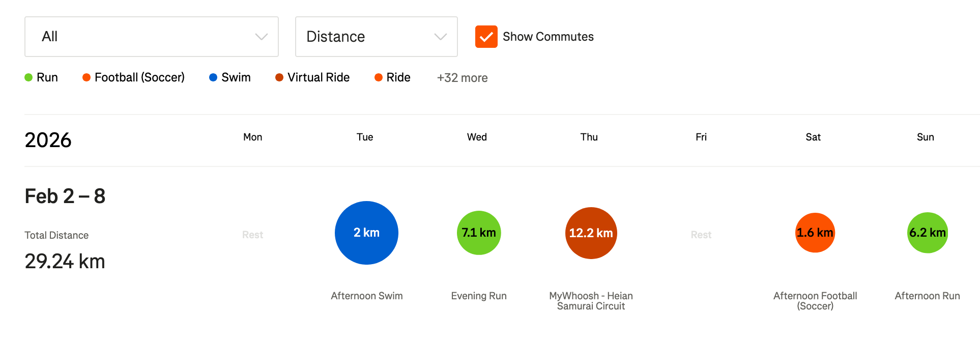Click the green 6.2 km Sunday bubble
Image resolution: width=980 pixels, height=340 pixels.
(x=927, y=233)
